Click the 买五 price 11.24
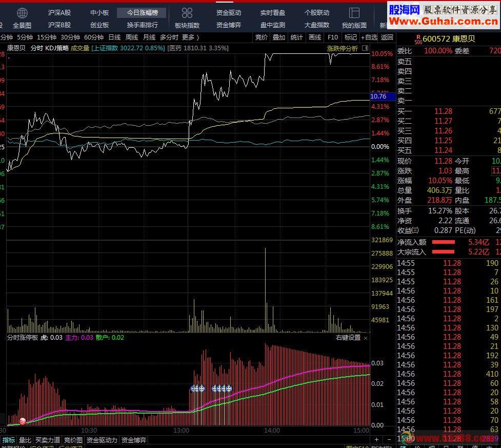Image resolution: width=501 pixels, height=448 pixels. point(443,150)
